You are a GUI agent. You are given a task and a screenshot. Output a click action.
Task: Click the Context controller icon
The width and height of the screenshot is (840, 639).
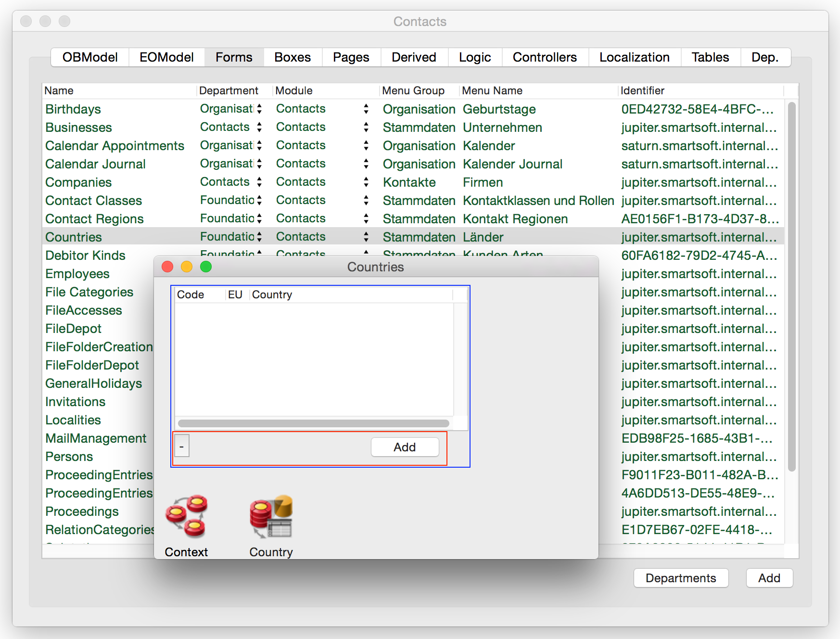click(186, 517)
